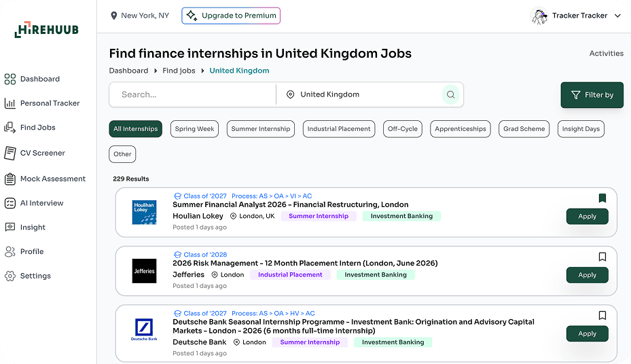Image resolution: width=631 pixels, height=364 pixels.
Task: Expand the Tracker Tracker account menu
Action: coord(617,16)
